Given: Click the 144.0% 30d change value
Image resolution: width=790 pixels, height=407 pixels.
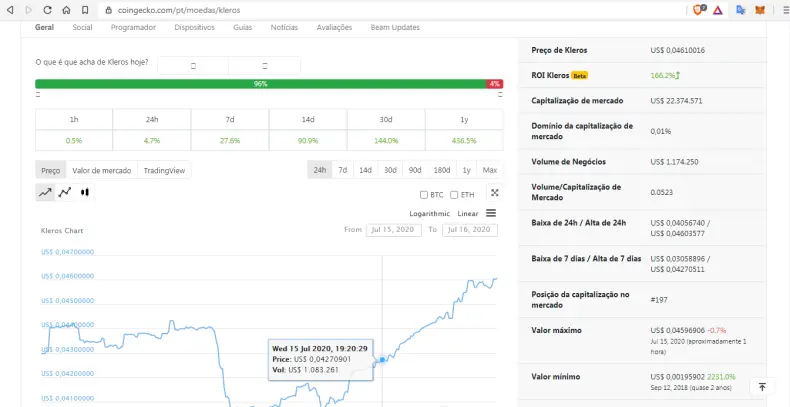Looking at the screenshot, I should (x=386, y=141).
